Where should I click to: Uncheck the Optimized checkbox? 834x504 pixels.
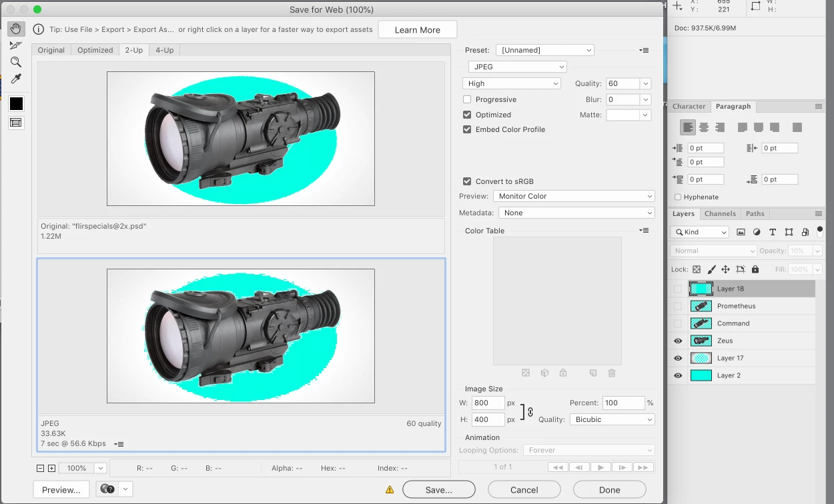pos(467,115)
